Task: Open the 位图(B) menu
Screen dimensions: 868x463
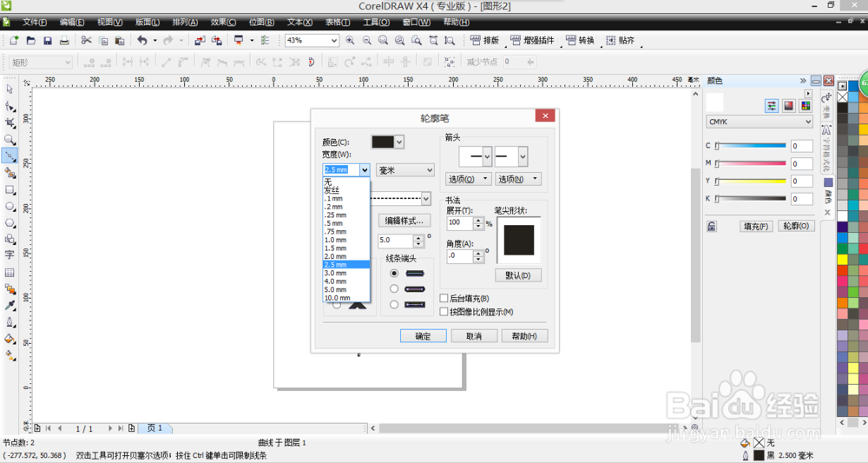Action: (261, 23)
